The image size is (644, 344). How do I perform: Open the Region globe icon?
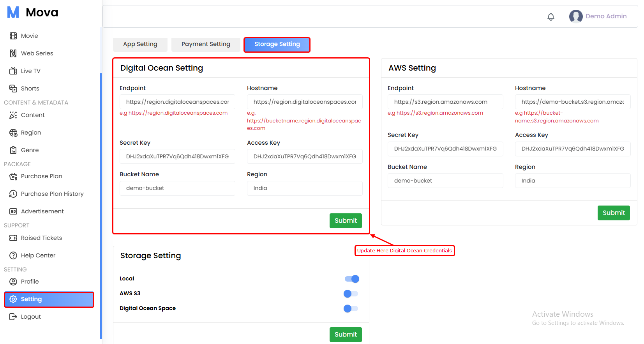tap(13, 133)
